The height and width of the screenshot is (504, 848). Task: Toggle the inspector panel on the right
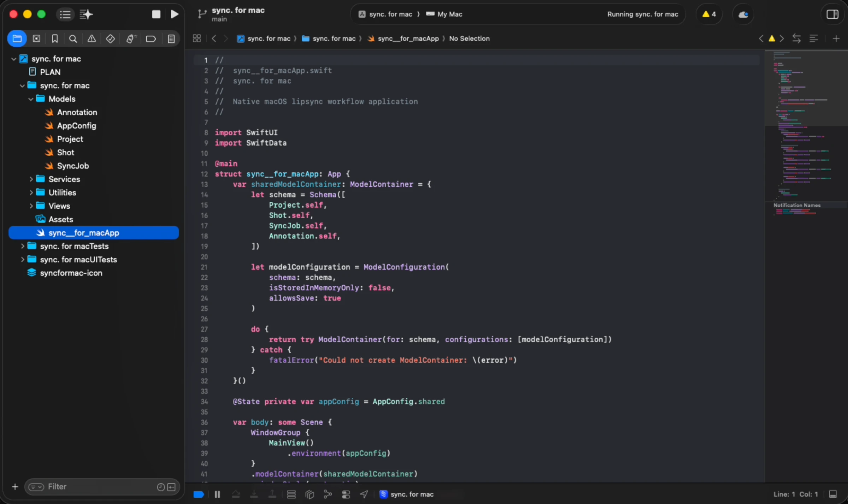click(832, 14)
